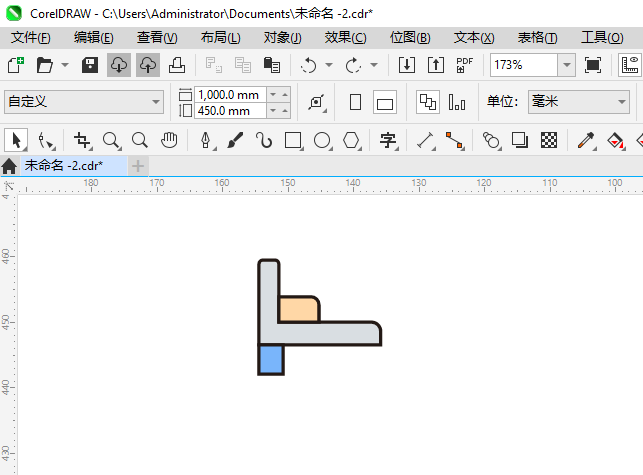This screenshot has height=475, width=643.
Task: Select the Ellipse tool
Action: coord(322,140)
